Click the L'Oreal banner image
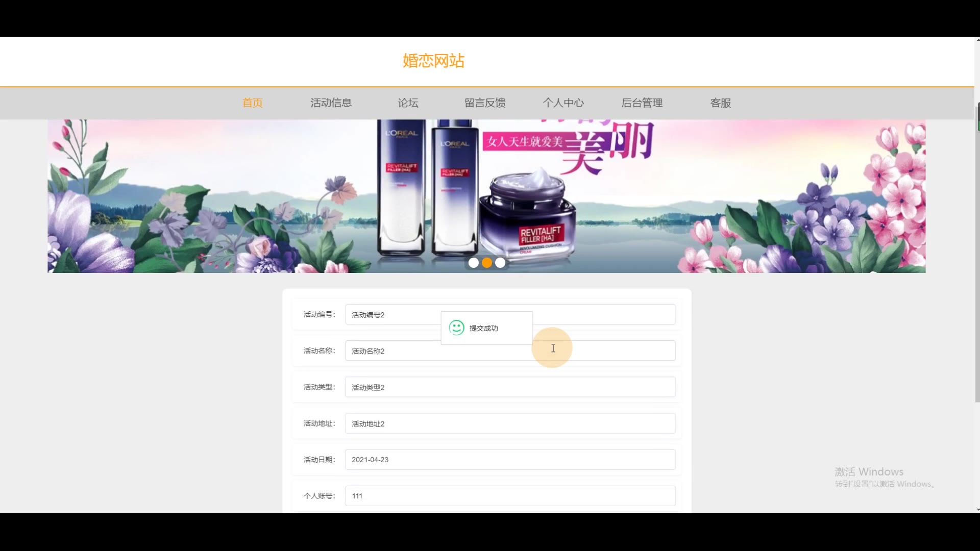Image resolution: width=980 pixels, height=551 pixels. pos(486,196)
